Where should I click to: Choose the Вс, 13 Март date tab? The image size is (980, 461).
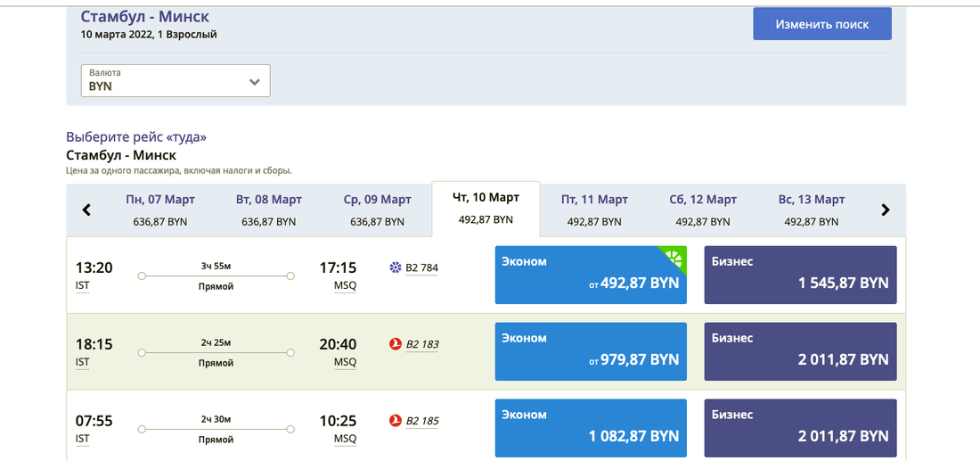coord(812,210)
